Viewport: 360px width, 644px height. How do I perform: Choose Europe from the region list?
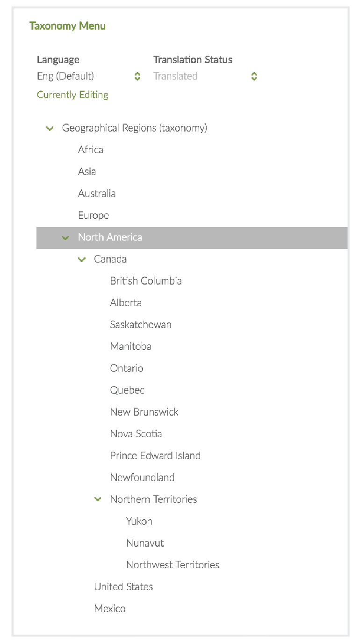click(94, 216)
